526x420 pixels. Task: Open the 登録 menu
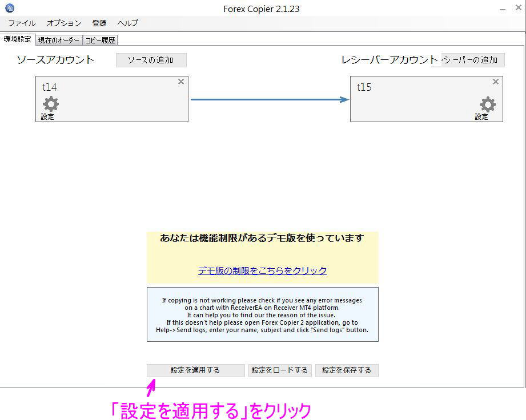point(99,23)
